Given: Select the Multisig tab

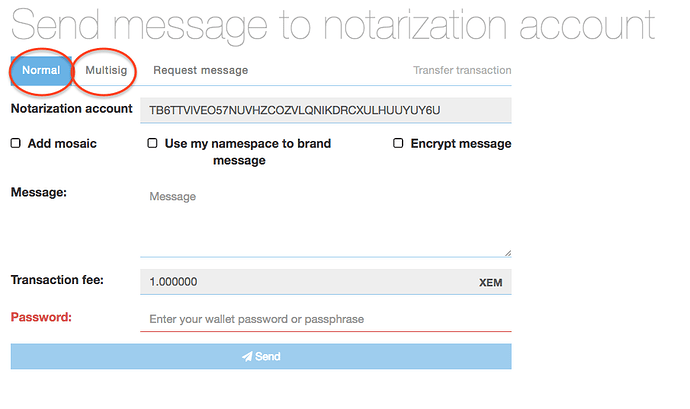Looking at the screenshot, I should coord(106,70).
